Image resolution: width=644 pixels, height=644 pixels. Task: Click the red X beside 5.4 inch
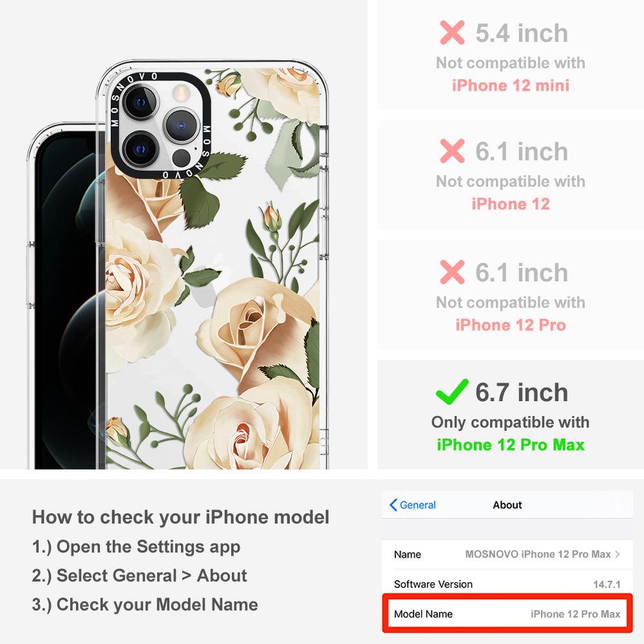tap(452, 32)
